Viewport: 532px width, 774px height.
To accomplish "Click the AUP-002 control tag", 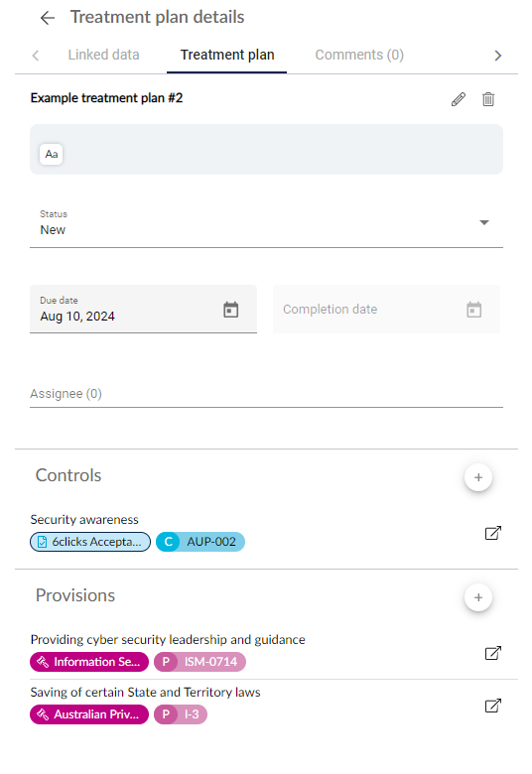I will (200, 542).
